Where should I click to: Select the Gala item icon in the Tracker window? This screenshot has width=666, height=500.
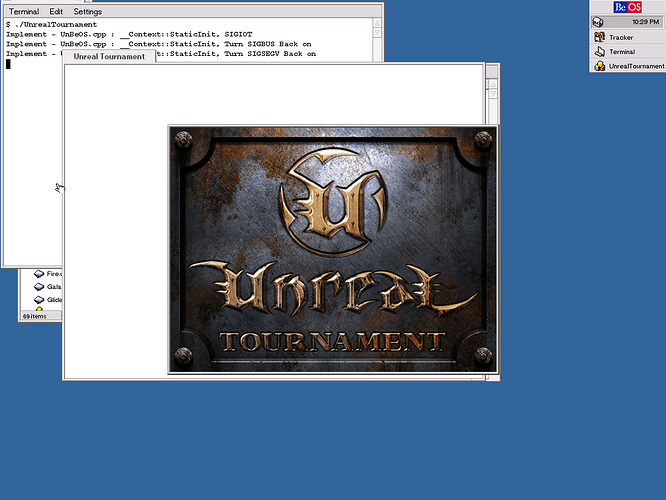39,287
